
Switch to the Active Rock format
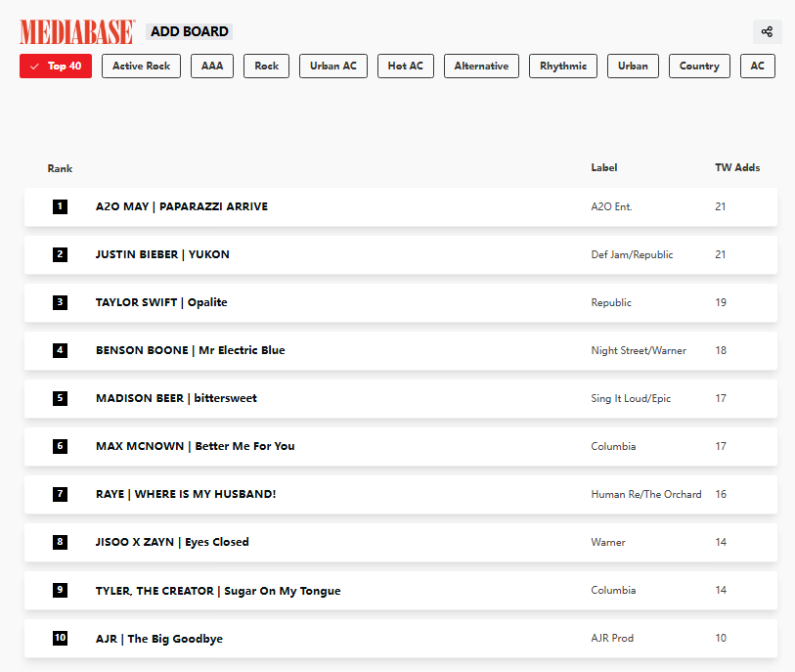[141, 67]
